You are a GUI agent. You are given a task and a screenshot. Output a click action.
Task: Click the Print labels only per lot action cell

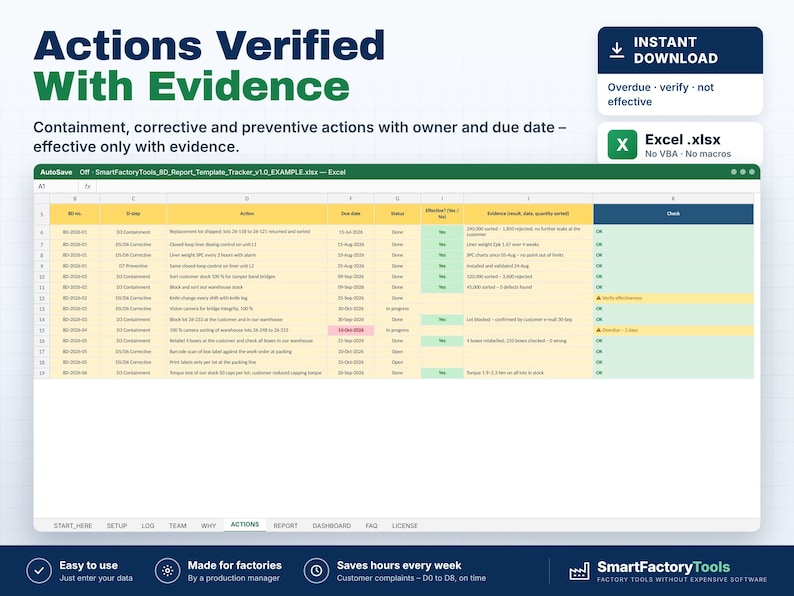point(247,362)
